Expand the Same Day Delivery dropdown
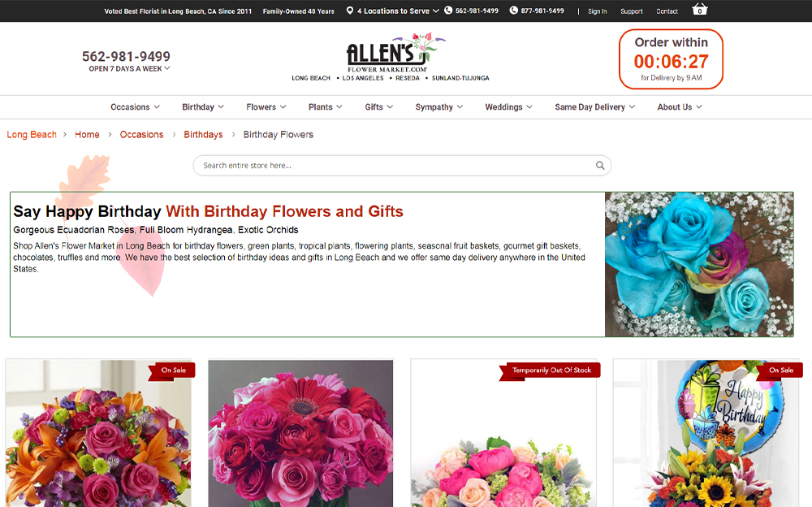 click(595, 106)
